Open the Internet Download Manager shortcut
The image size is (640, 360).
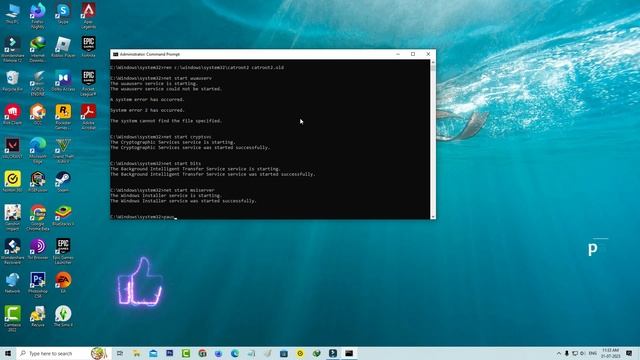pyautogui.click(x=38, y=49)
